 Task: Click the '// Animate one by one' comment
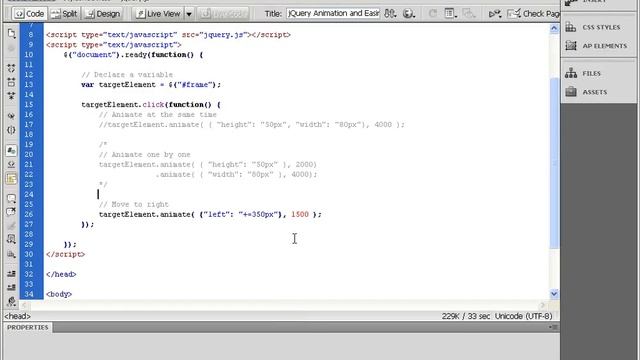click(x=144, y=154)
